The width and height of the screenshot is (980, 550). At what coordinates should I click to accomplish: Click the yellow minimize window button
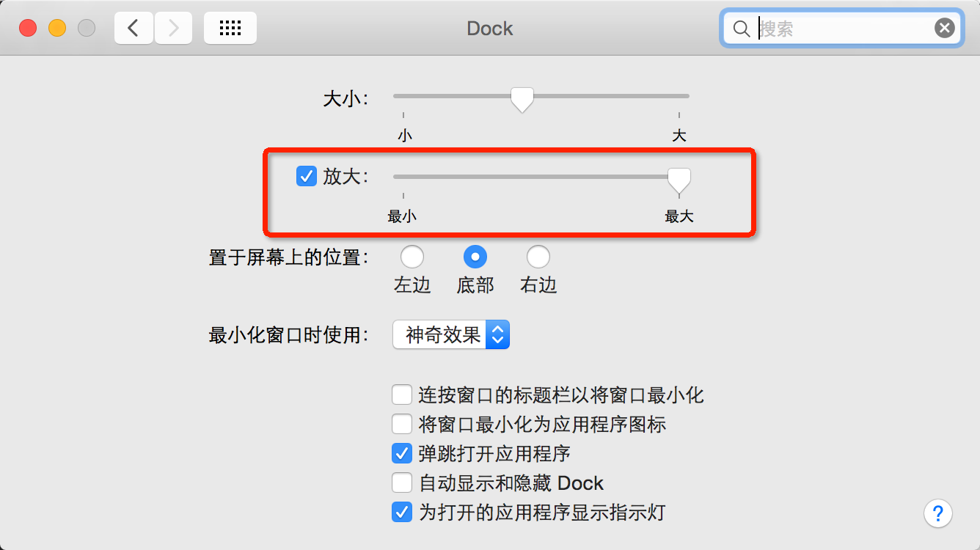(57, 29)
